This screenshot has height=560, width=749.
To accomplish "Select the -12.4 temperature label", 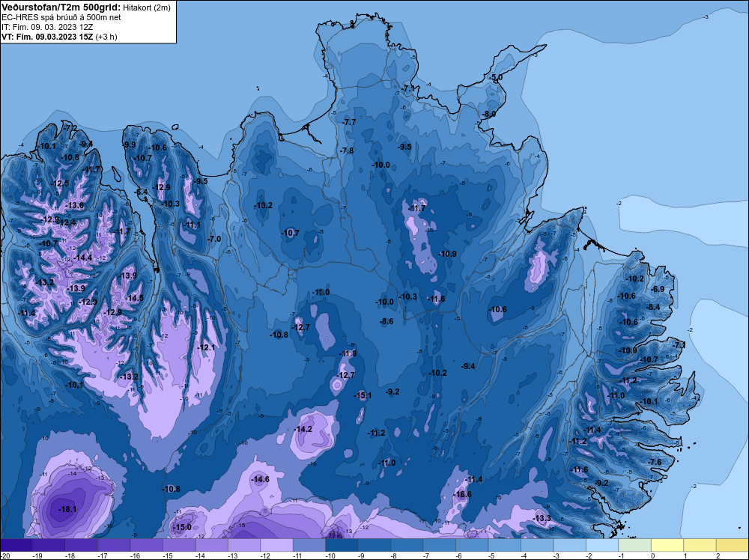I will pyautogui.click(x=67, y=222).
